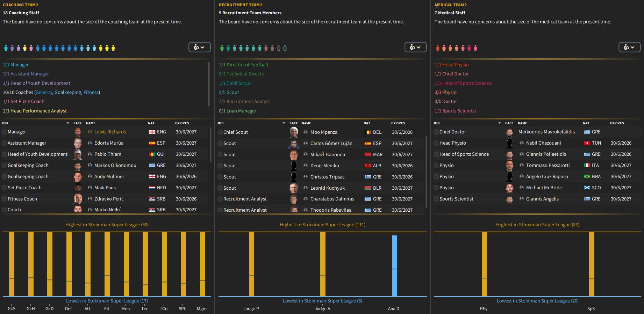This screenshot has height=314, width=644.
Task: Tick the selector circle for the Manager row
Action: (4, 132)
